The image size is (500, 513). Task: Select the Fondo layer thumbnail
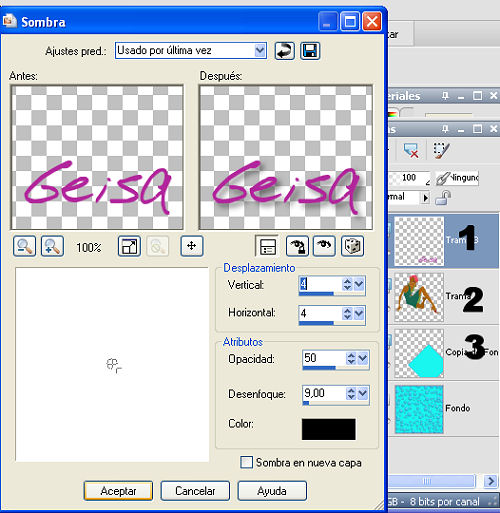click(x=419, y=409)
